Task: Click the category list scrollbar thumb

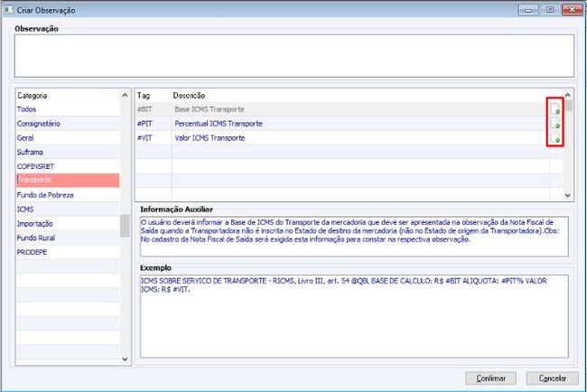Action: tap(125, 226)
